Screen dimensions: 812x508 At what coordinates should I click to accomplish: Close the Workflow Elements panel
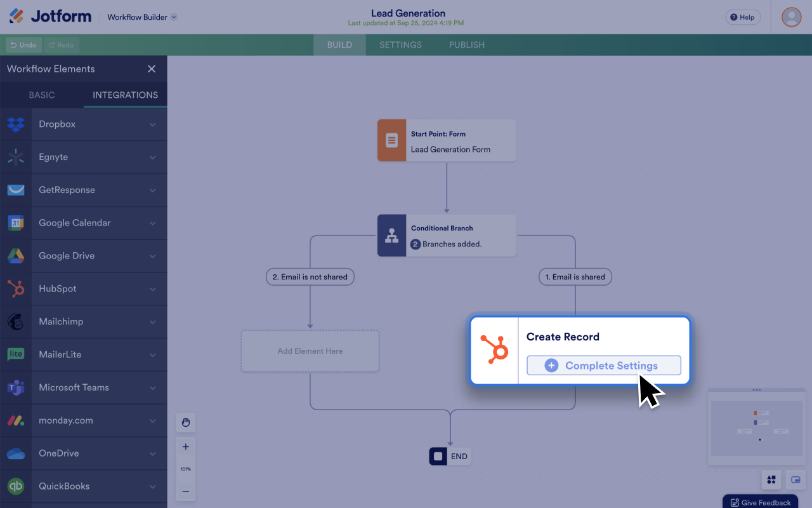tap(152, 69)
